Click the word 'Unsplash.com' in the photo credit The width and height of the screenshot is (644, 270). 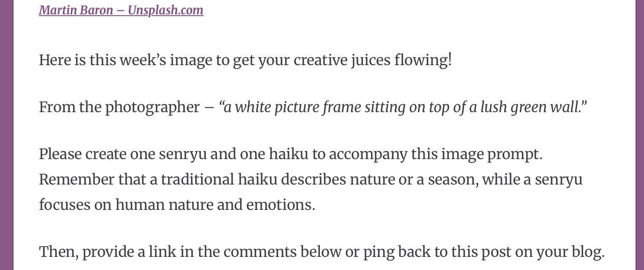coord(165,10)
